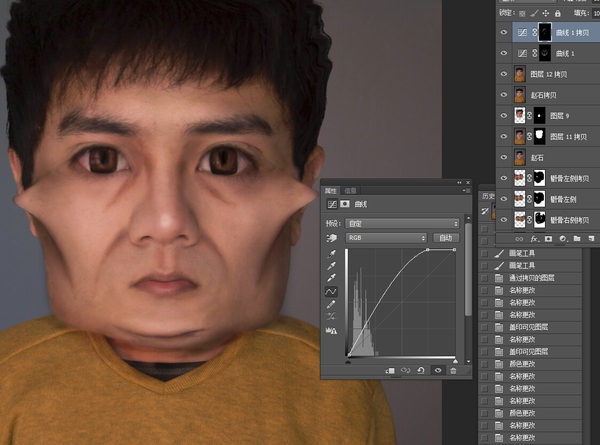This screenshot has height=445, width=600.
Task: Delete the adjustment layer with trash icon
Action: coord(453,370)
